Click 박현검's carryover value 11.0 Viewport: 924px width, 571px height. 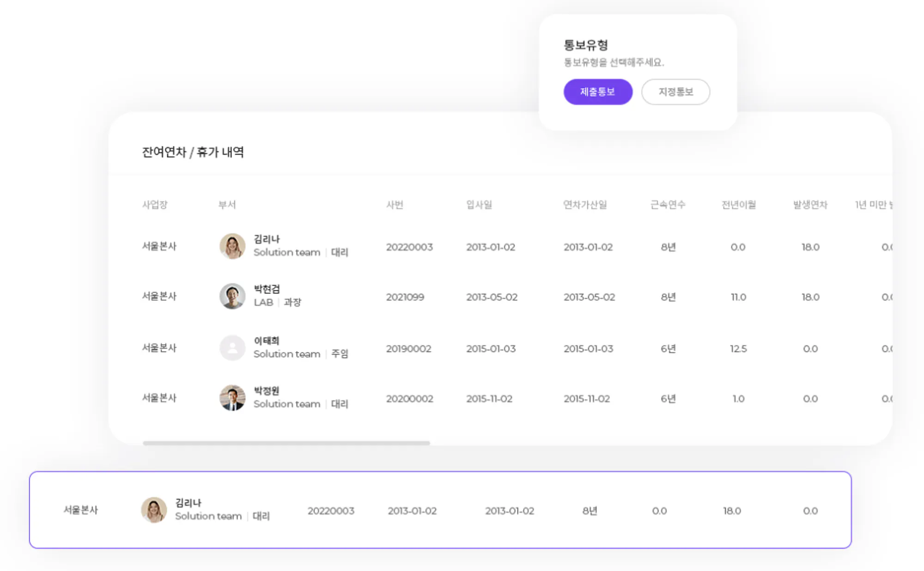click(x=738, y=297)
